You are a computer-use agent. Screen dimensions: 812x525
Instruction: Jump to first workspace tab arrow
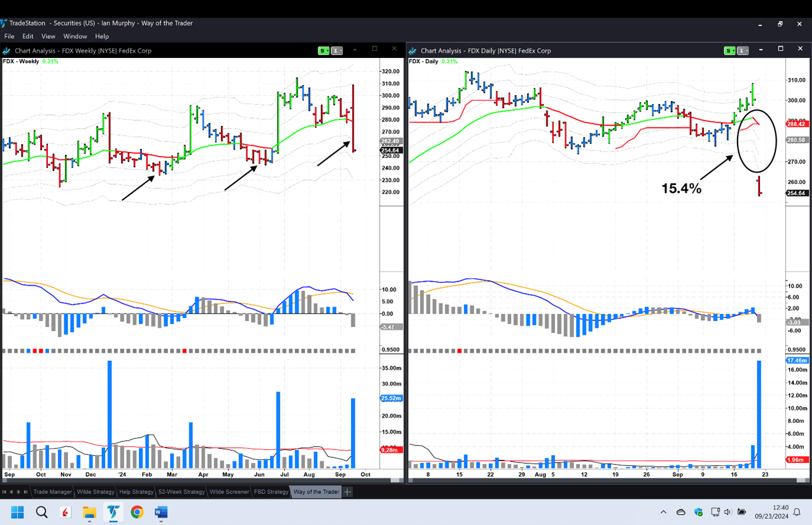pyautogui.click(x=4, y=492)
